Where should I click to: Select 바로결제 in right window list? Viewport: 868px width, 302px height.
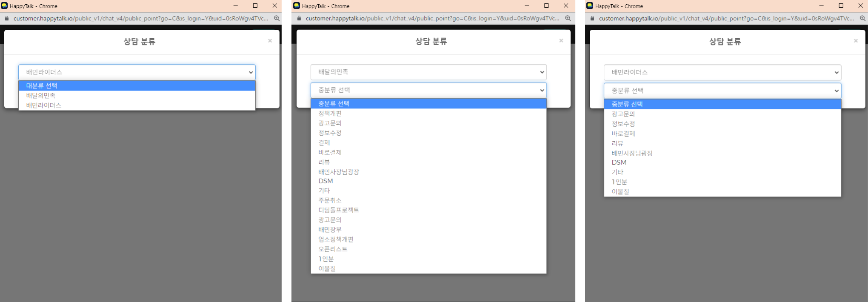pos(722,134)
